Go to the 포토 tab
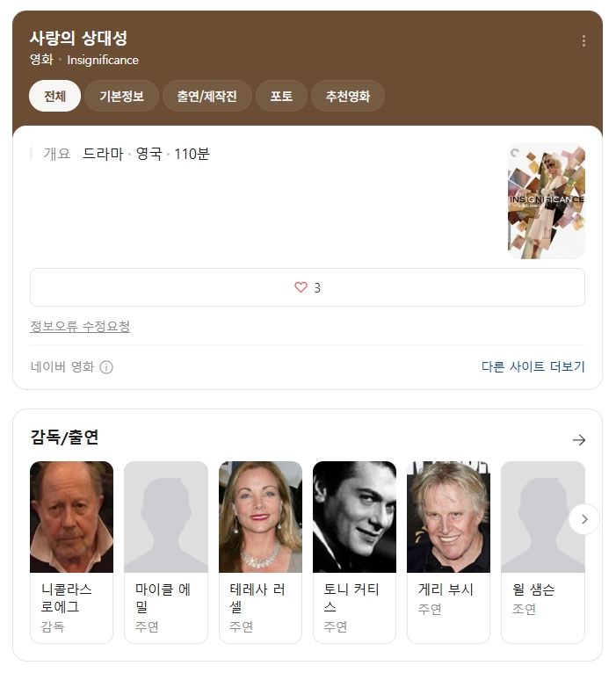Screen dimensions: 616x680 (x=281, y=97)
